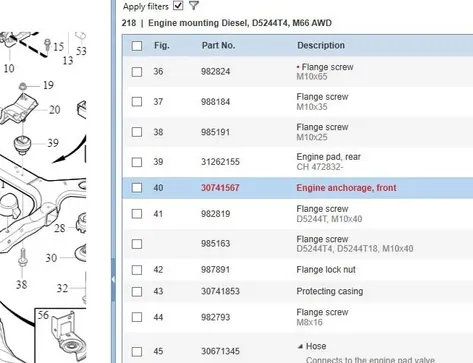The width and height of the screenshot is (473, 363).
Task: Click callout 38 in the diagram
Action: (x=22, y=284)
